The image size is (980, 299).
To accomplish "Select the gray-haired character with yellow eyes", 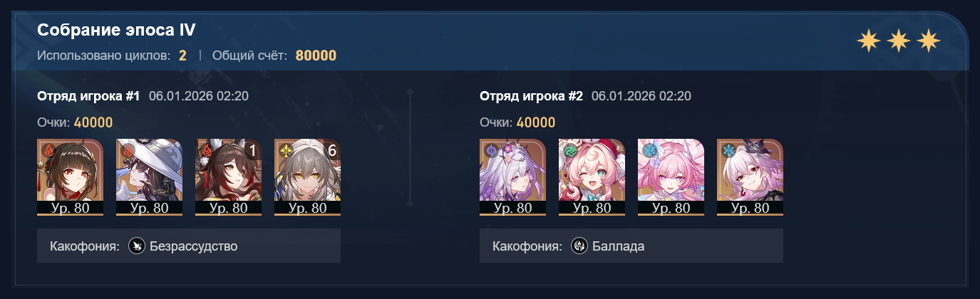I will pyautogui.click(x=308, y=177).
